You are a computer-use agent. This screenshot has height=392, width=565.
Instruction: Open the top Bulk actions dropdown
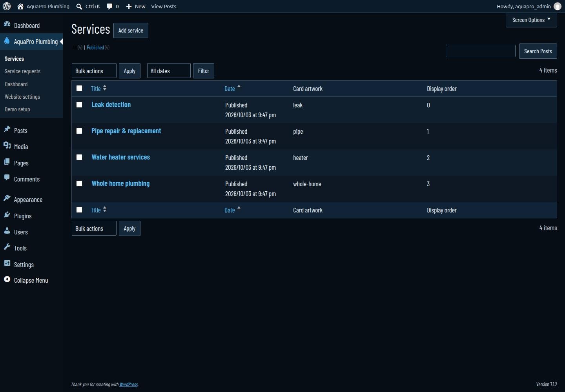94,71
